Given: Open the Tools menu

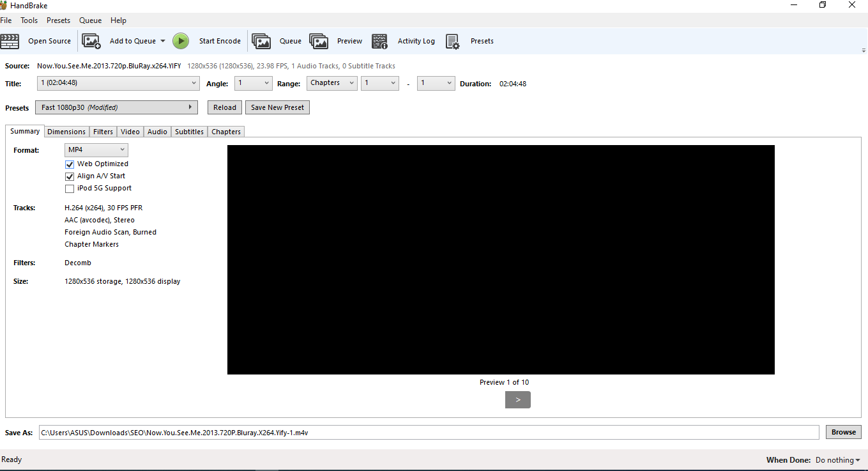Looking at the screenshot, I should [29, 20].
